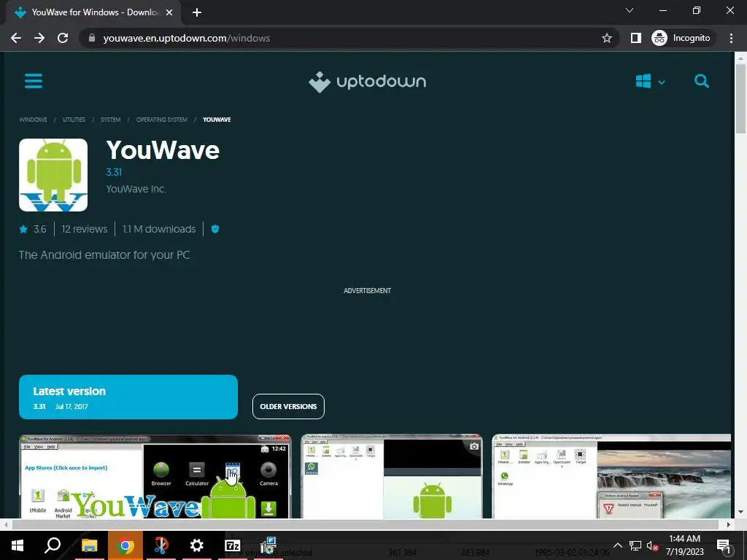Click the Latest version download button
Screen dimensions: 747x560
pyautogui.click(x=128, y=397)
